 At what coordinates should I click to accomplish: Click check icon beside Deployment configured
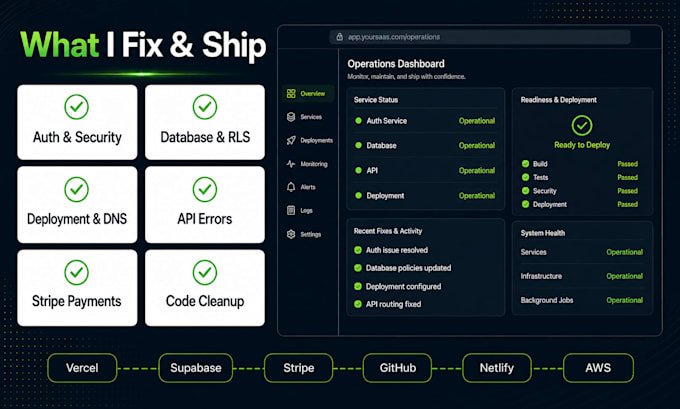click(x=358, y=287)
